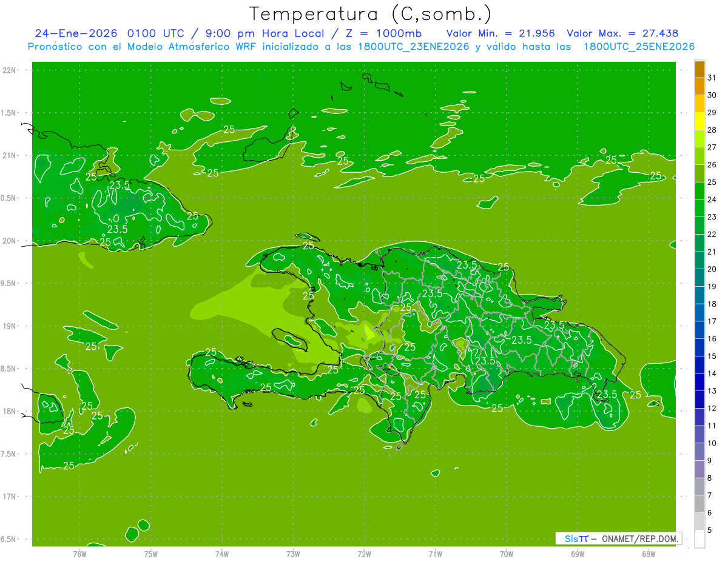Click the "73W" longitude axis label
The height and width of the screenshot is (562, 728).
pyautogui.click(x=293, y=554)
